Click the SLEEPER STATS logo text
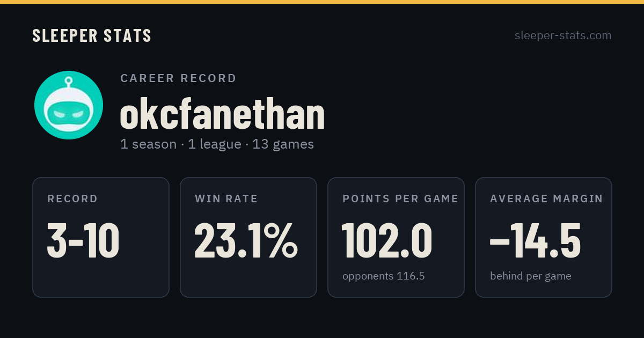 click(92, 35)
